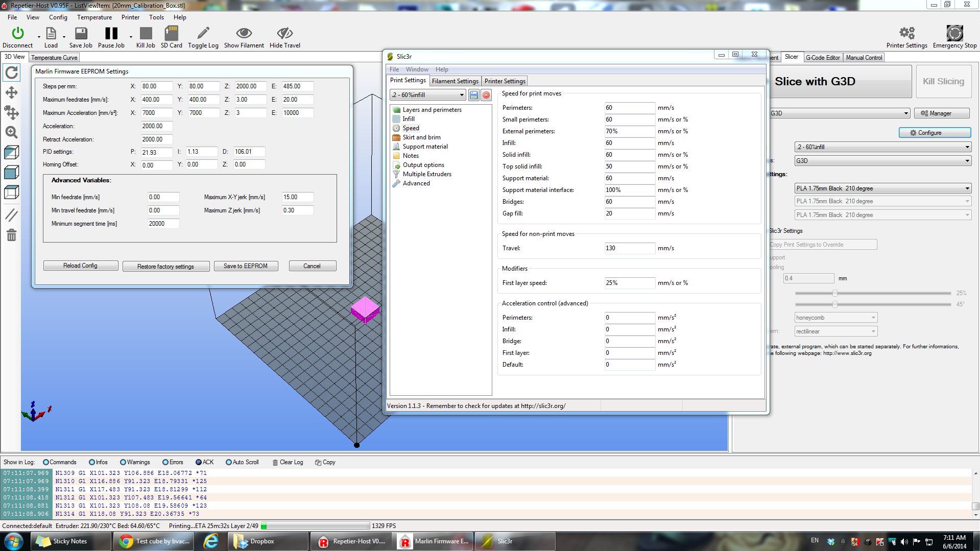The height and width of the screenshot is (551, 980).
Task: Click the Emergency Stop icon
Action: 954,34
